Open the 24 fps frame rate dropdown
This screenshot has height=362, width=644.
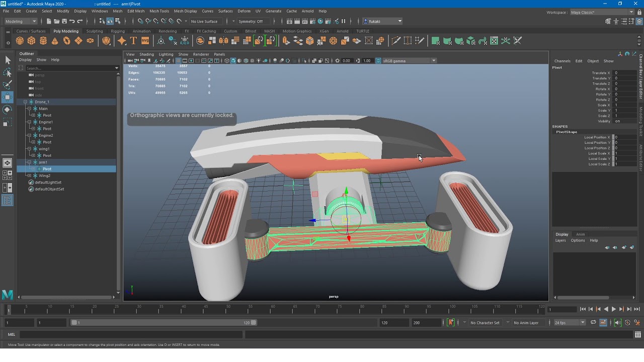point(570,322)
